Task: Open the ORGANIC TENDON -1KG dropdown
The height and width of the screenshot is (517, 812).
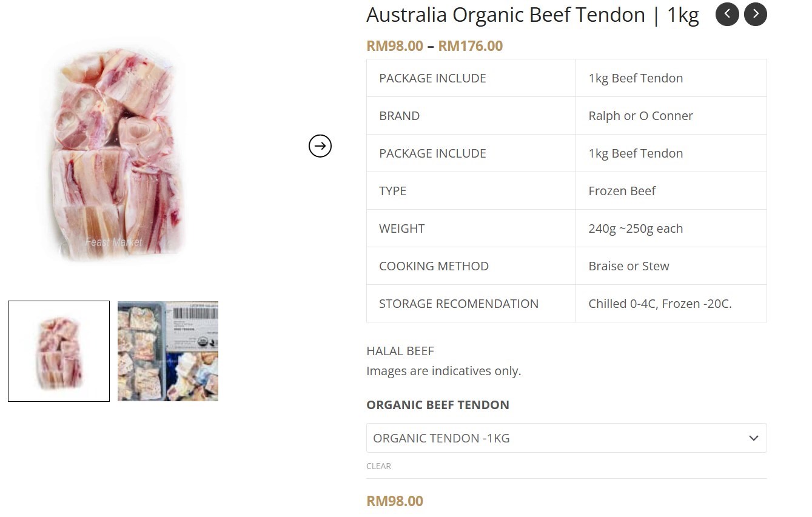Action: tap(558, 438)
